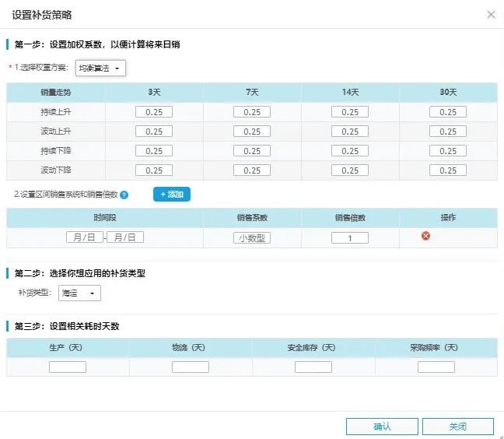504x439 pixels.
Task: Focus the 持续下降 14天 weight field
Action: [x=350, y=151]
